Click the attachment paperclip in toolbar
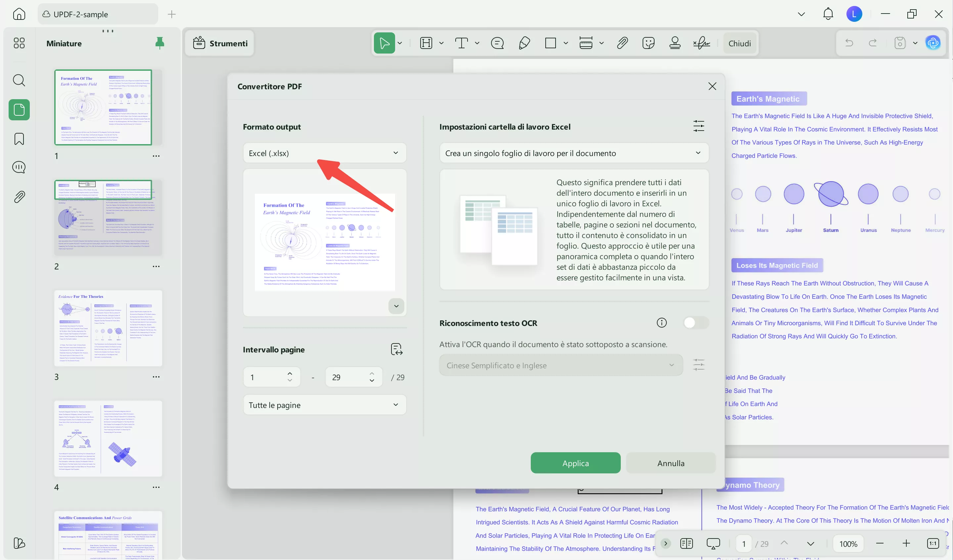Screen dimensions: 953x560 pos(622,43)
